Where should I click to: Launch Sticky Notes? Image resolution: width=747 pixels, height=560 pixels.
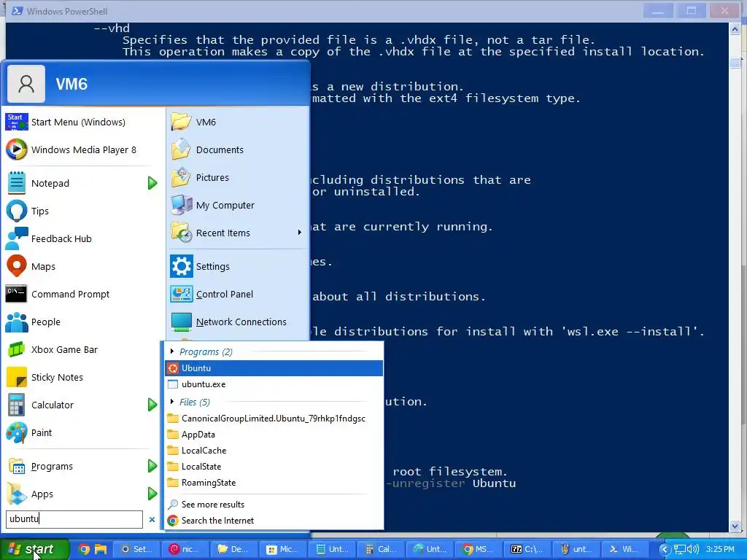point(83,377)
